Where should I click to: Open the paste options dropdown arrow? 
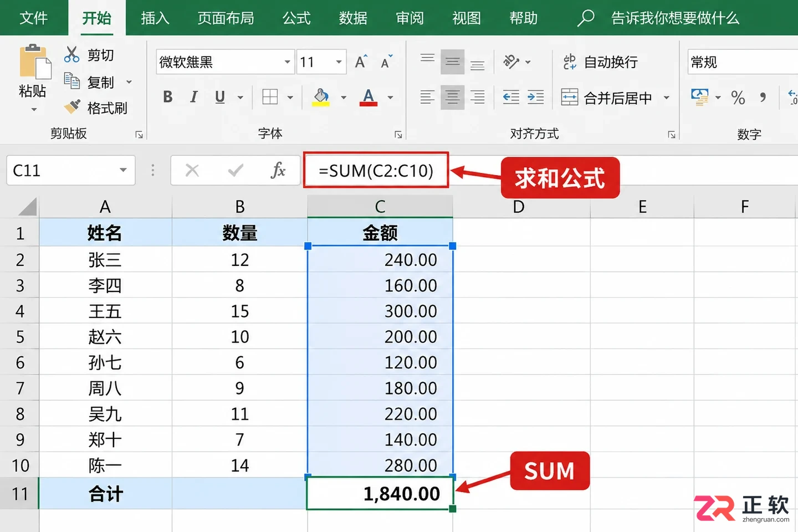pos(34,110)
